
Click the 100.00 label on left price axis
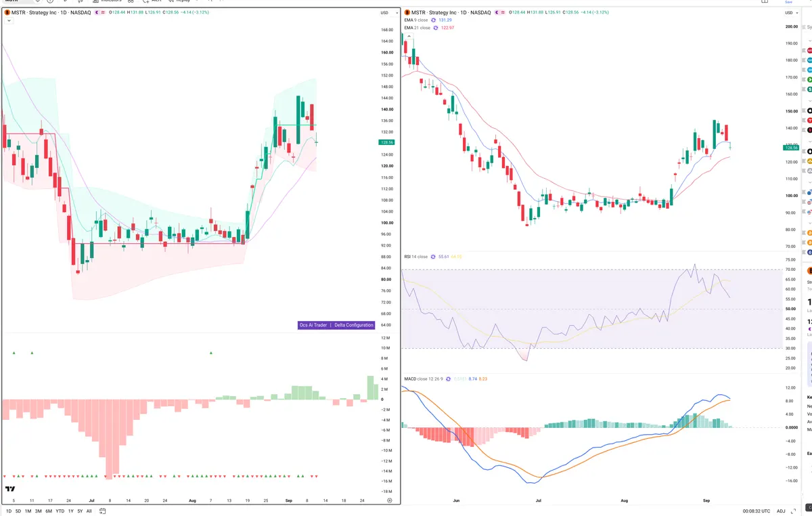pos(387,223)
